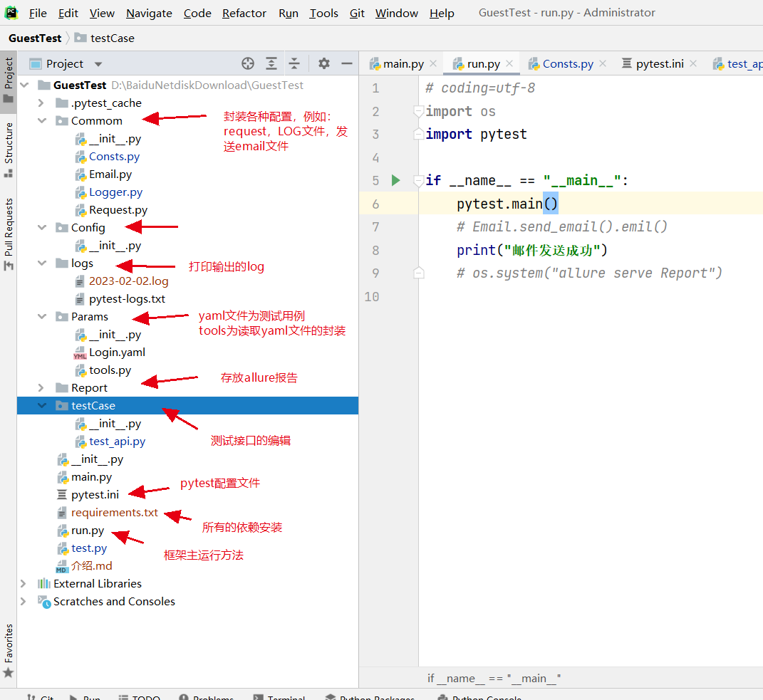The width and height of the screenshot is (763, 700).
Task: Toggle code fold marker at import os line
Action: tap(418, 111)
